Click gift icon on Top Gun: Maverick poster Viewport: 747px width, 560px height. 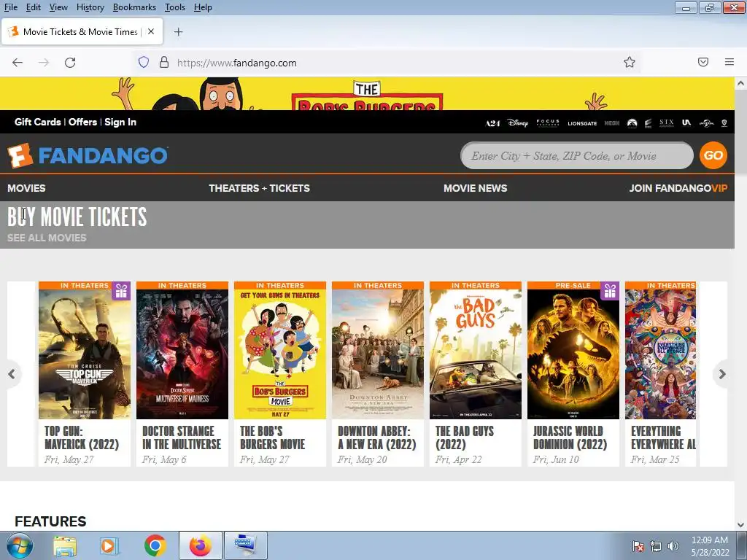[122, 291]
